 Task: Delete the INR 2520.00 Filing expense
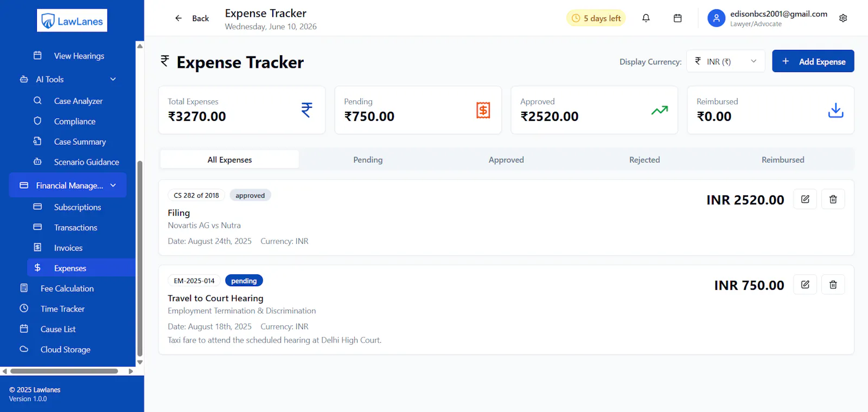[833, 199]
